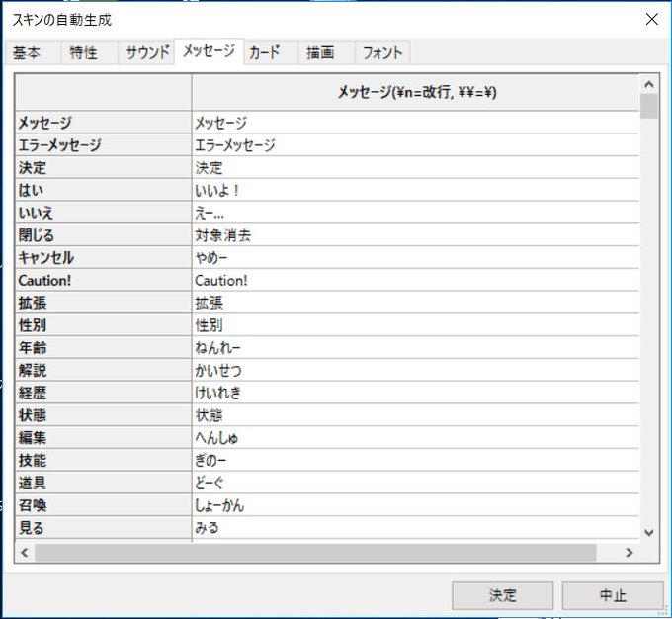Click the 中止 button
Image resolution: width=672 pixels, height=619 pixels.
(x=613, y=595)
